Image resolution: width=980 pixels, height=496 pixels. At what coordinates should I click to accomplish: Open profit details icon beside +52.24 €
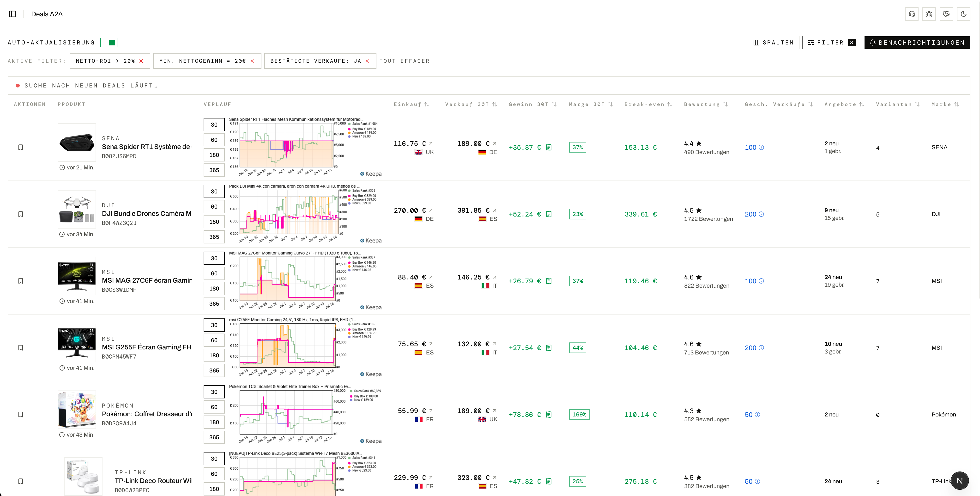(x=549, y=214)
